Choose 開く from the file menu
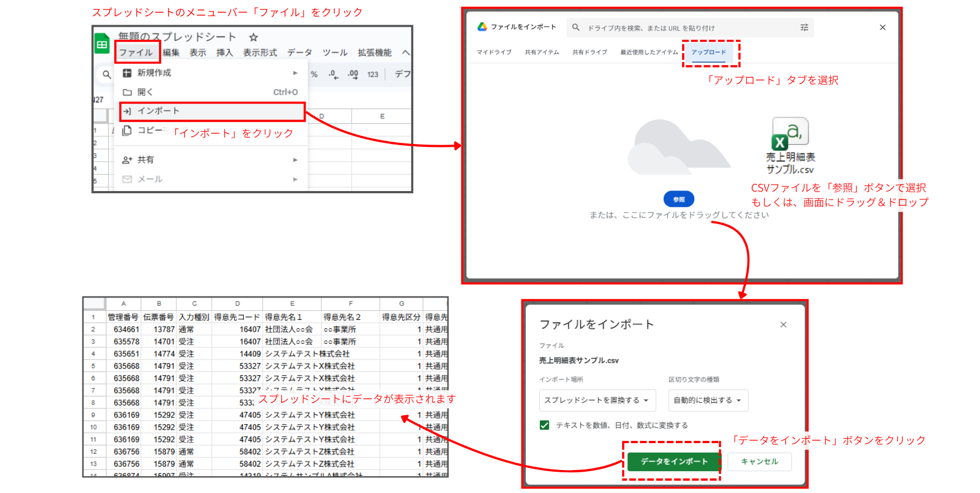 click(211, 92)
